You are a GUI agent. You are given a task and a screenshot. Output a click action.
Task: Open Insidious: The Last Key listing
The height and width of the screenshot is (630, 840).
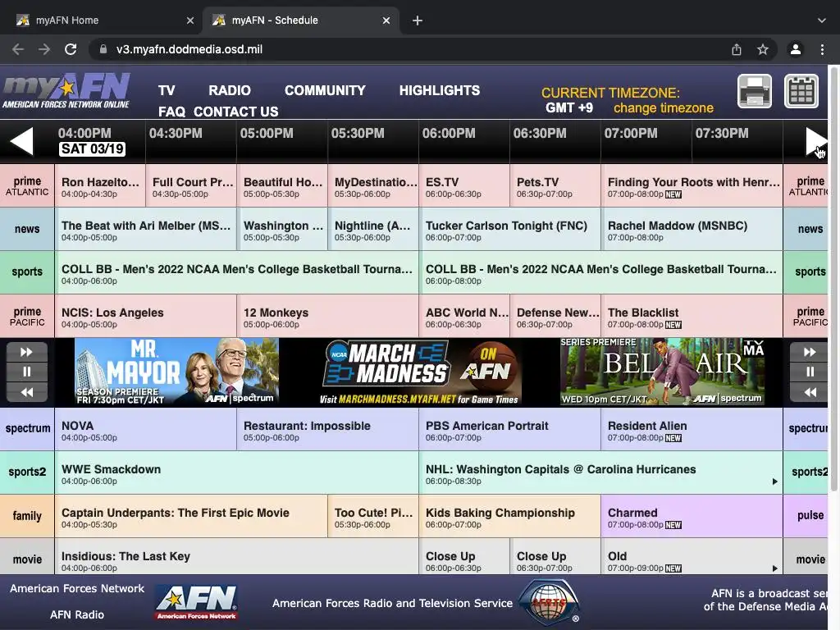point(237,558)
